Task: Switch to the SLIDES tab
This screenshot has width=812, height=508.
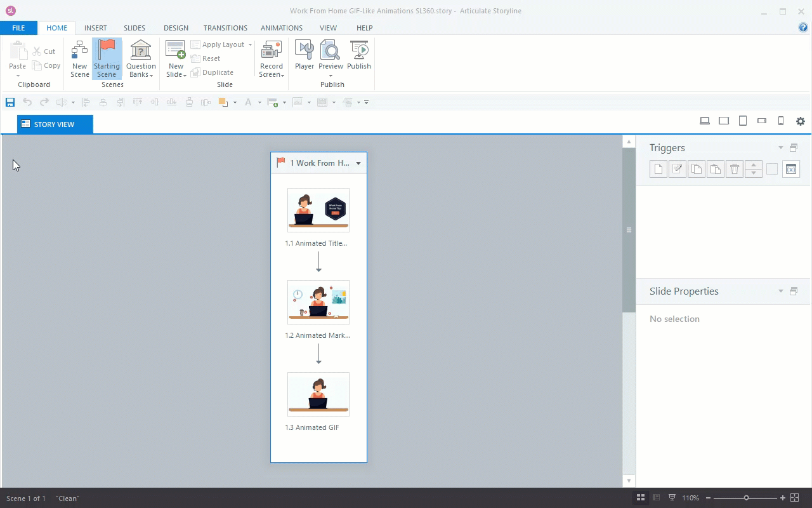Action: [x=134, y=28]
